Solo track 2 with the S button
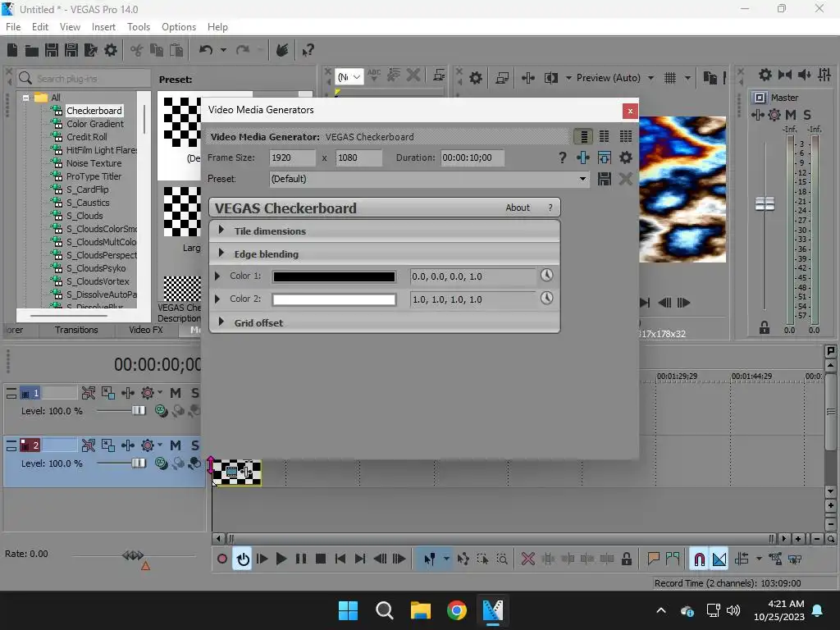Screen dimensions: 840x630 click(x=195, y=445)
